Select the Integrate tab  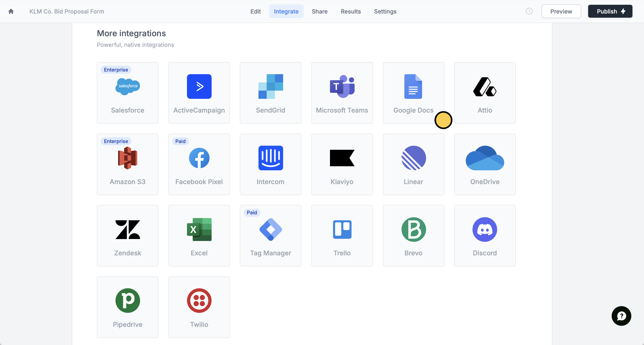286,11
